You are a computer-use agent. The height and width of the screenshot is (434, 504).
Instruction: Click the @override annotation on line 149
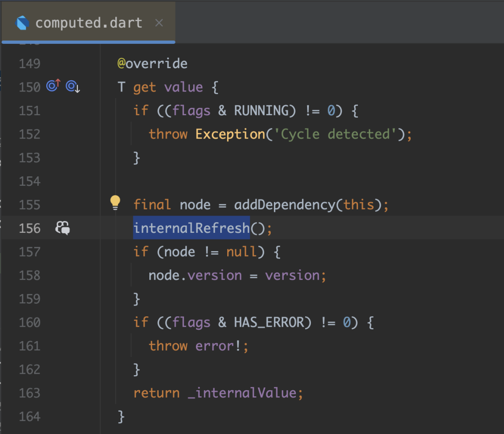(x=152, y=63)
